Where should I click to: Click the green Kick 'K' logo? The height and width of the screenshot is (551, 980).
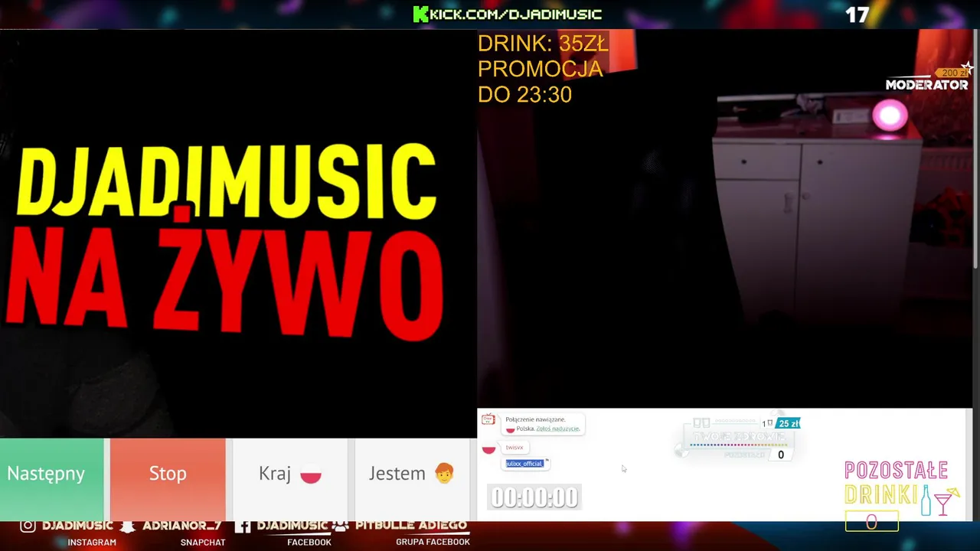tap(420, 14)
